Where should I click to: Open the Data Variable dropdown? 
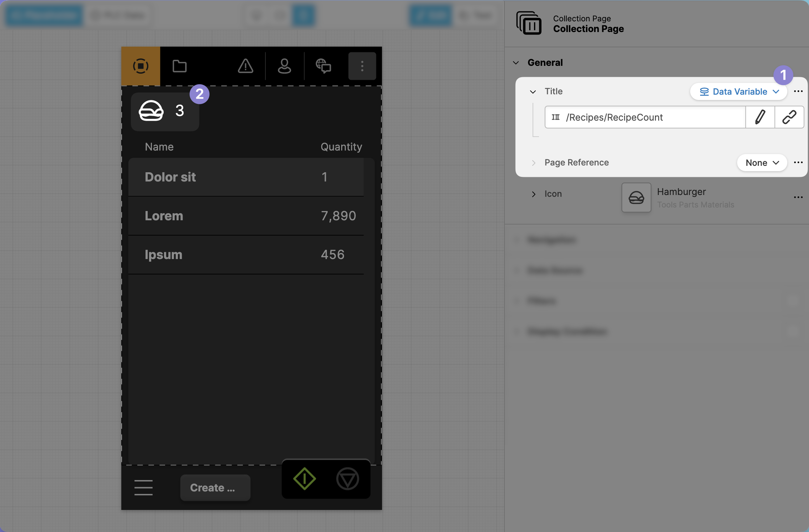pyautogui.click(x=739, y=92)
